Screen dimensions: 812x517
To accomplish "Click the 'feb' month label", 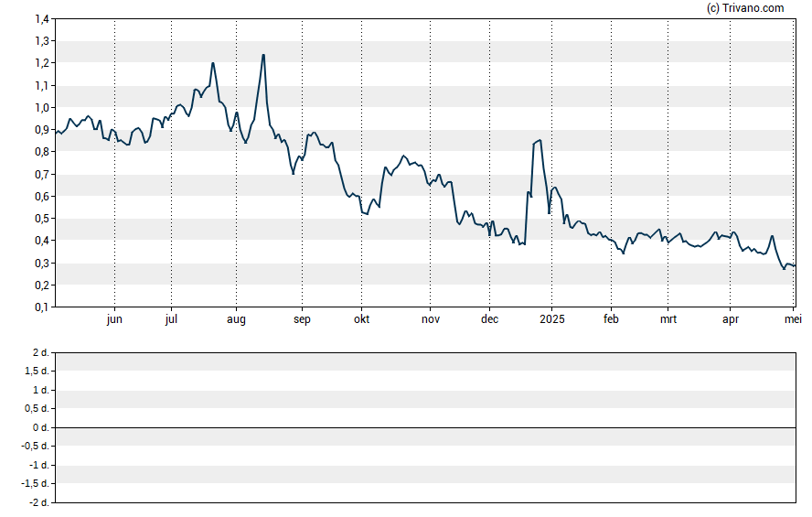I will [611, 319].
